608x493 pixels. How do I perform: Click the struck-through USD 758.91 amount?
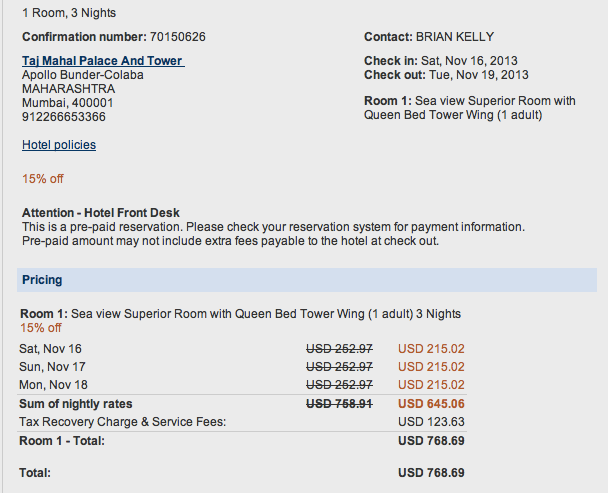[339, 404]
